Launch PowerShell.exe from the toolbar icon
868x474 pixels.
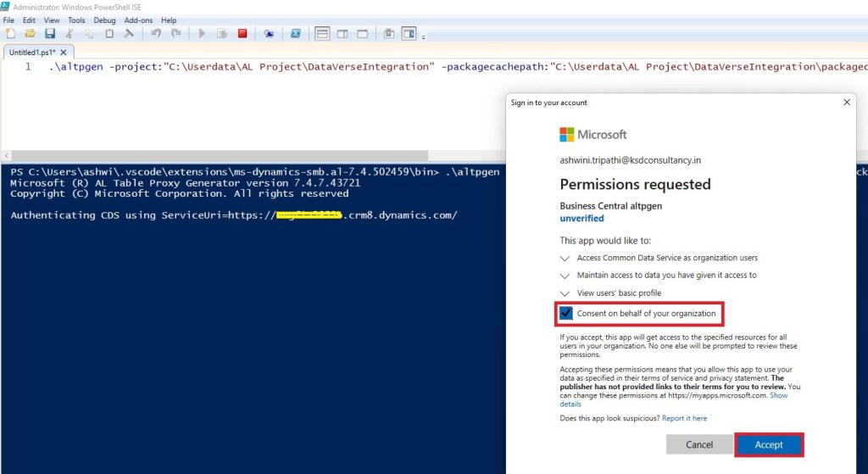click(x=296, y=34)
